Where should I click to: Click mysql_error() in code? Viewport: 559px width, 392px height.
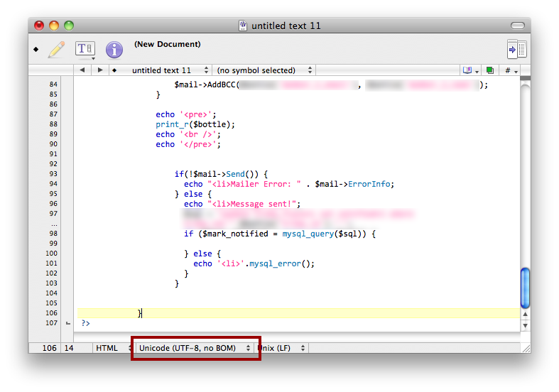click(x=280, y=263)
